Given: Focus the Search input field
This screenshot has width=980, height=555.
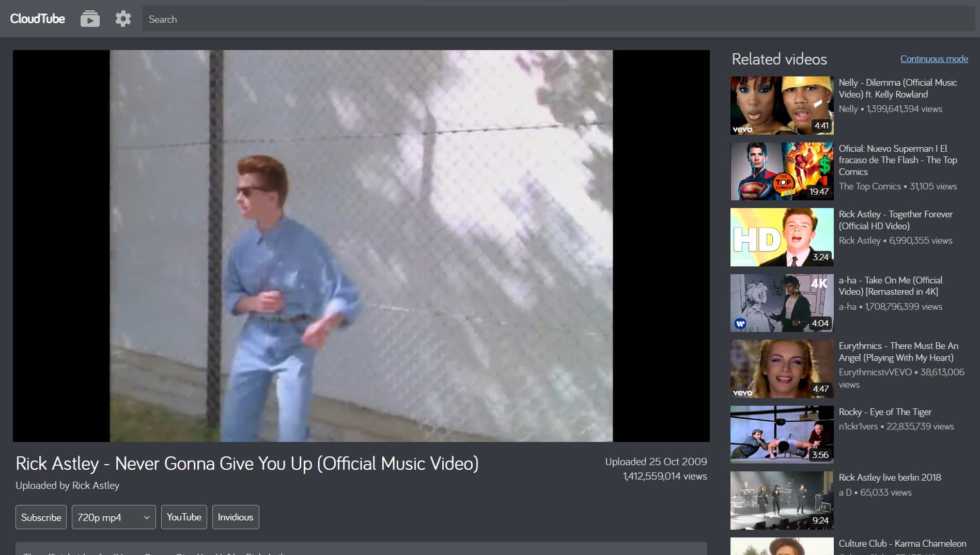Looking at the screenshot, I should 558,19.
